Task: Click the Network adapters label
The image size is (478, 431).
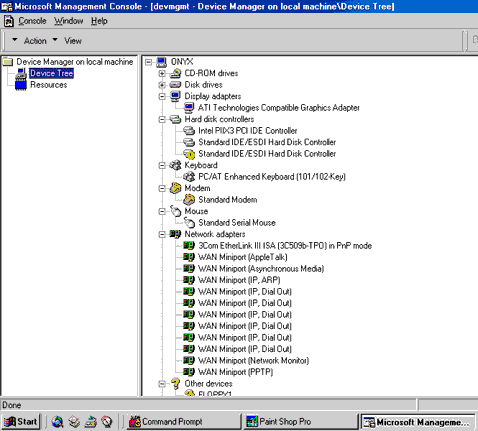Action: point(215,234)
